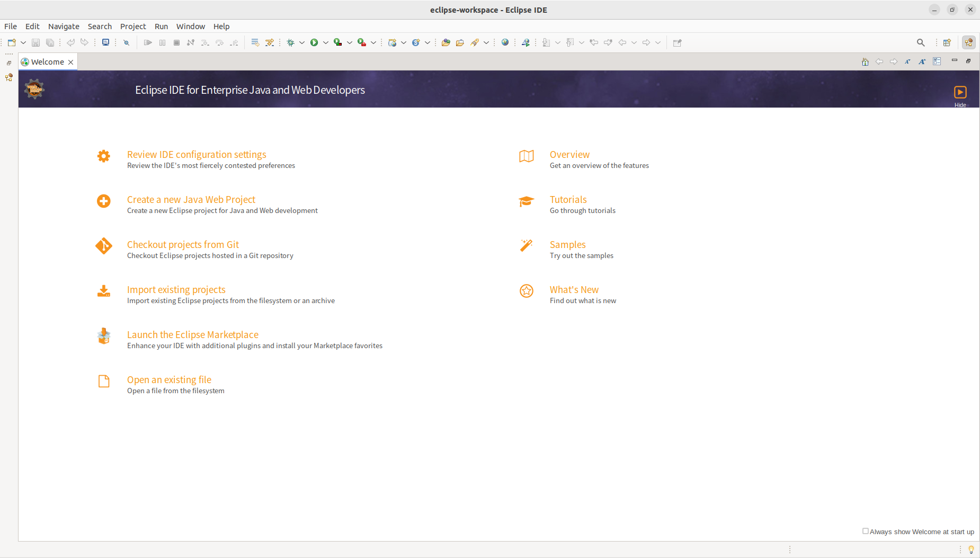Image resolution: width=980 pixels, height=558 pixels.
Task: Open the Search menu
Action: (100, 26)
